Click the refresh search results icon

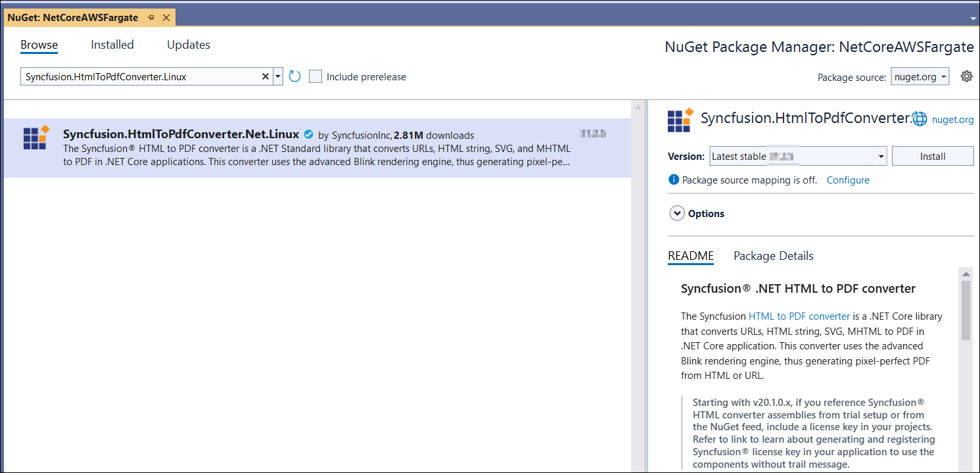(x=294, y=76)
